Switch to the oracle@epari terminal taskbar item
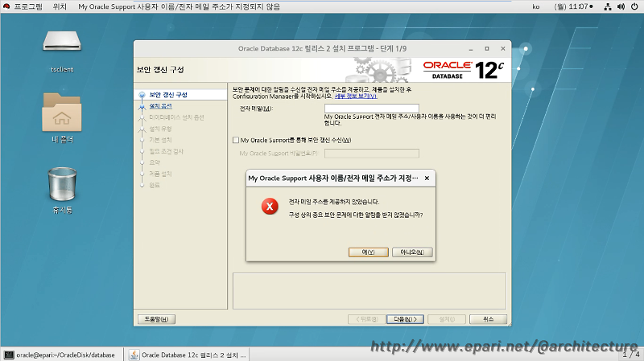The image size is (644, 361). click(62, 355)
